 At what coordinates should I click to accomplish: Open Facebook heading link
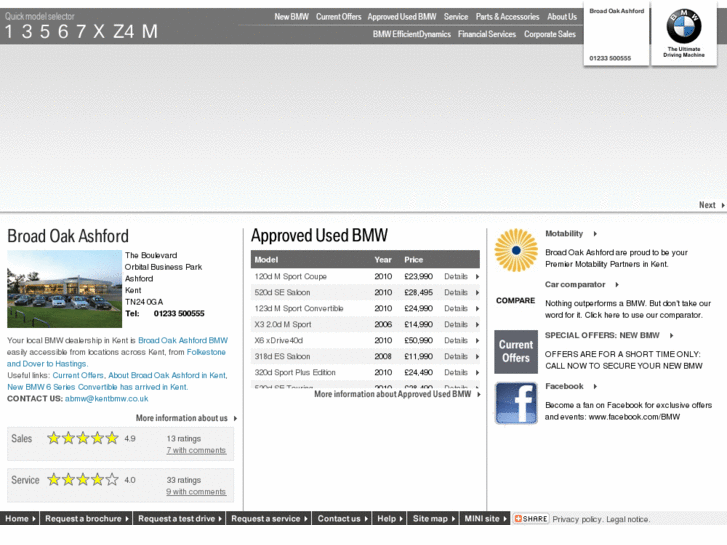[x=564, y=386]
